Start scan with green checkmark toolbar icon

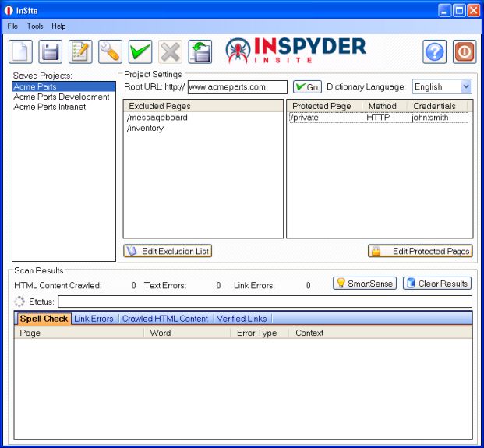pos(140,51)
